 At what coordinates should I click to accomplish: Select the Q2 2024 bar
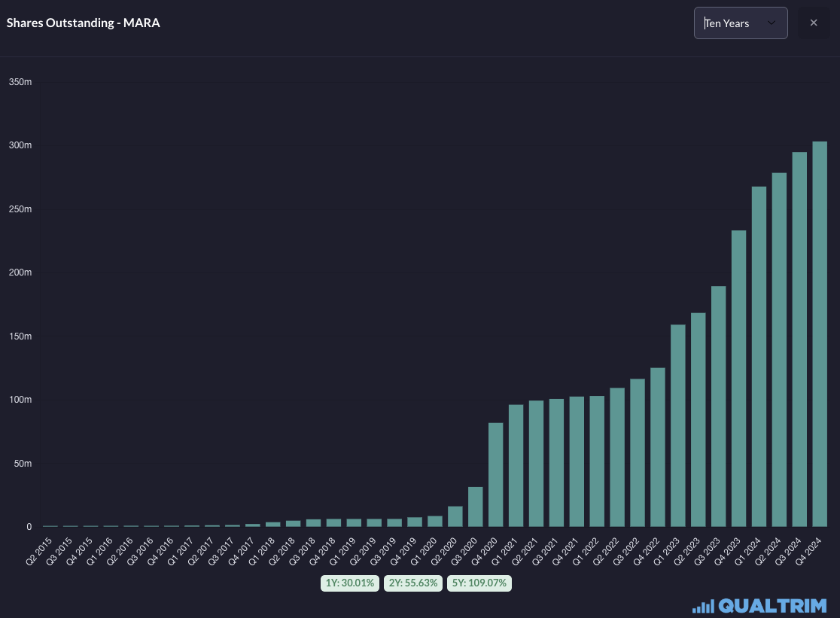779,350
